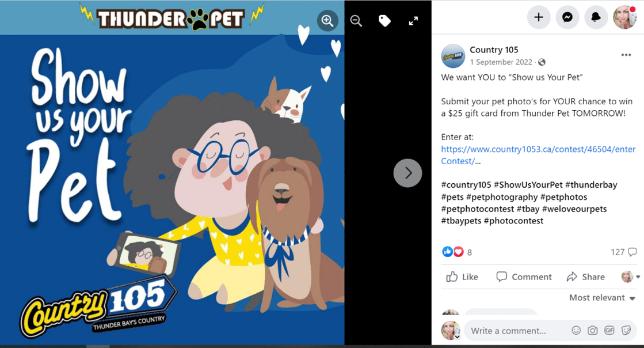The height and width of the screenshot is (348, 644).
Task: Open the country1053.ca contest link
Action: coord(538,155)
